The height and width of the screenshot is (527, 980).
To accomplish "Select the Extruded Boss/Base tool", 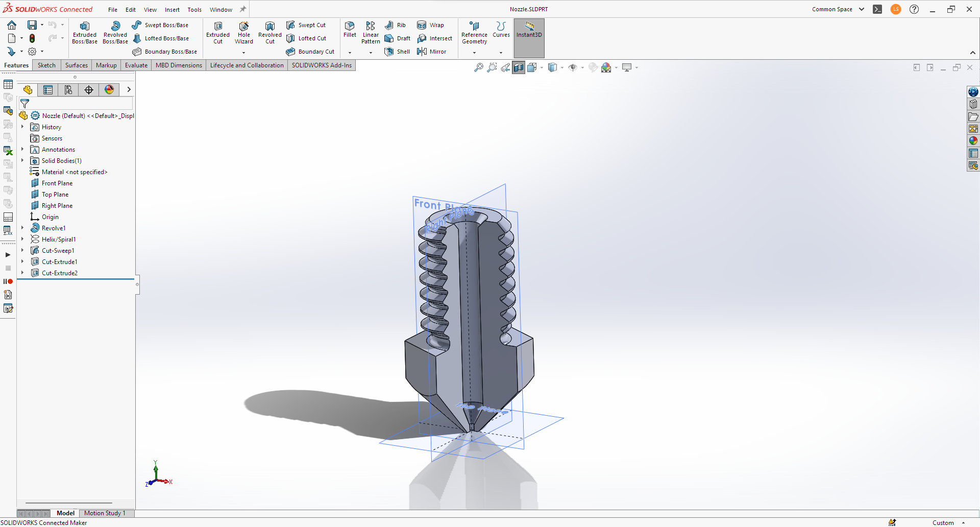I will point(85,32).
